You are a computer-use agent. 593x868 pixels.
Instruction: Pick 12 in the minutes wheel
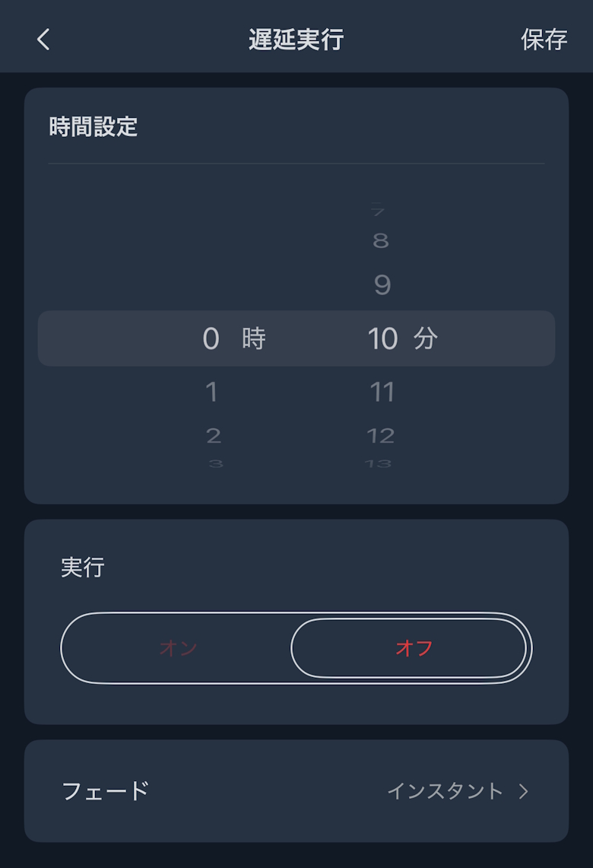381,436
